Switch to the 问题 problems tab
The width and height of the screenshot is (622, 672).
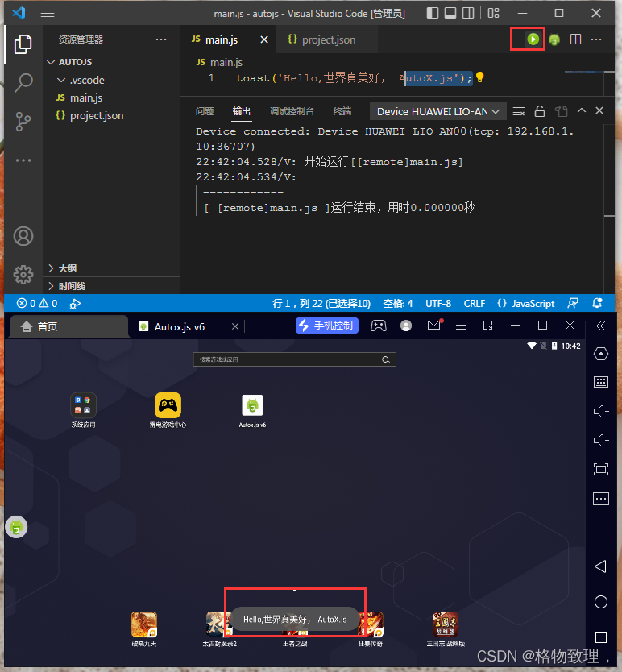click(205, 111)
